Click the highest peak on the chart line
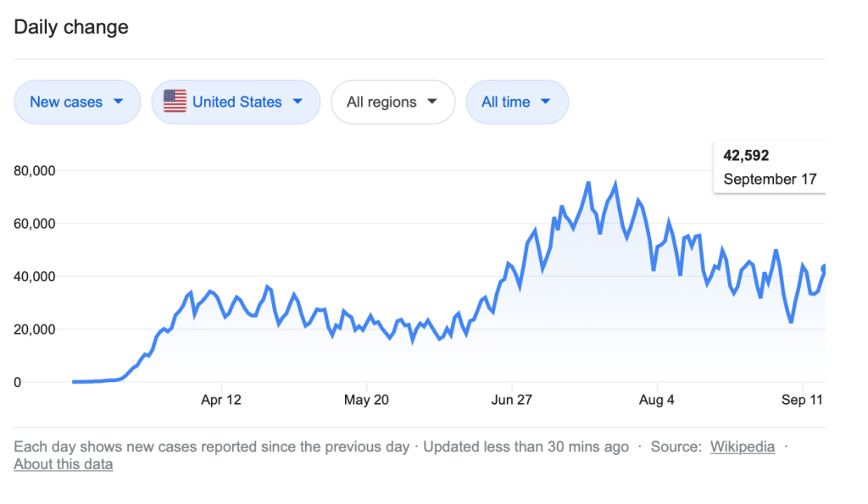868x504 pixels. tap(588, 182)
